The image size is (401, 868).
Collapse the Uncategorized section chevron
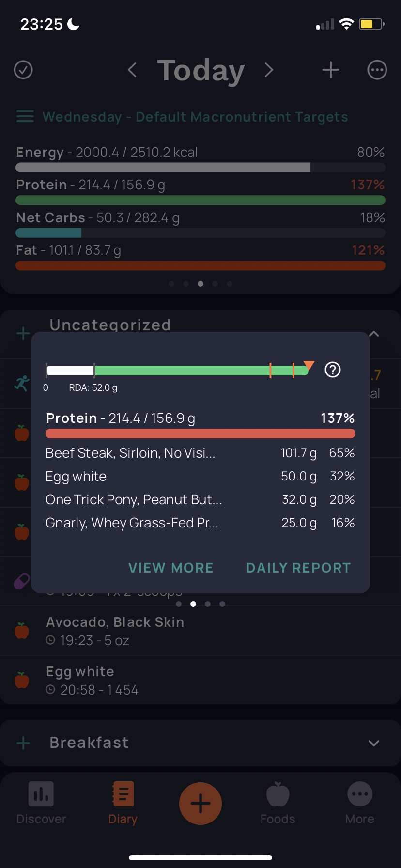(373, 334)
